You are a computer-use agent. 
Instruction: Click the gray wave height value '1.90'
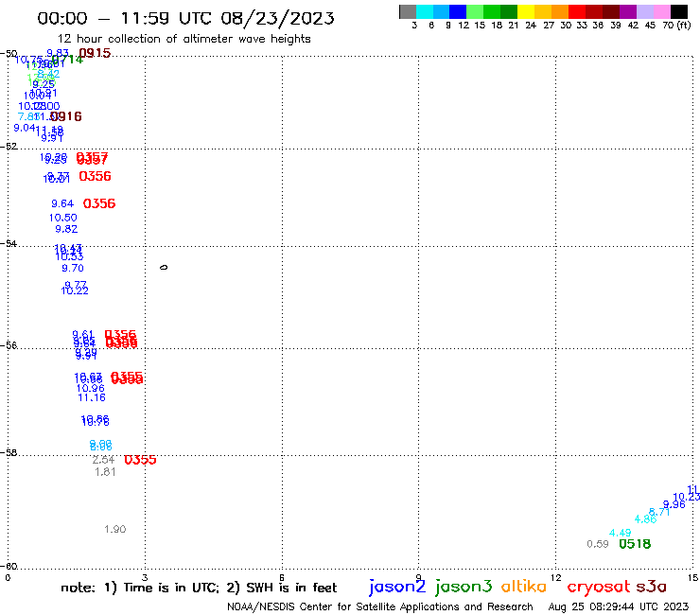115,529
